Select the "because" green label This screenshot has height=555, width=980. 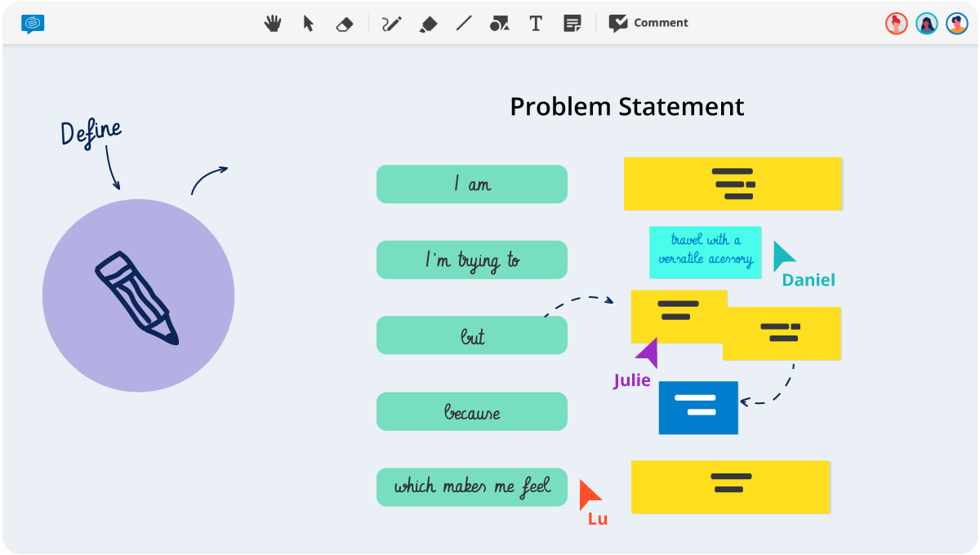(472, 411)
